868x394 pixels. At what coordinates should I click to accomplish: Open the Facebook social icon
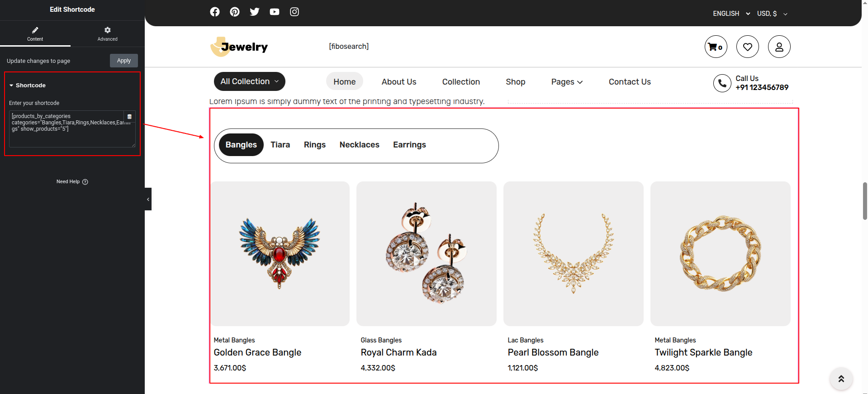(x=215, y=12)
